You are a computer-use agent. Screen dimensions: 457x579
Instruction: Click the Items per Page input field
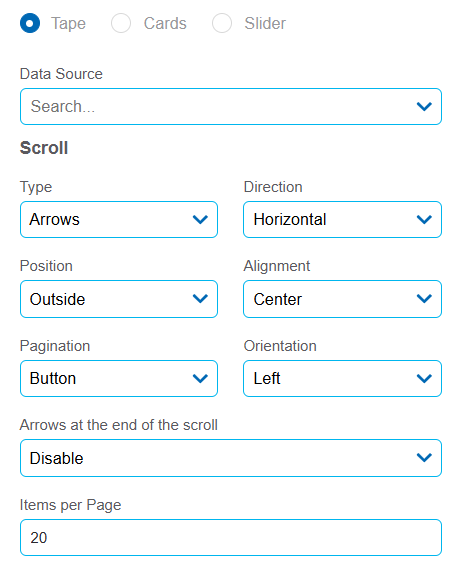coord(231,538)
